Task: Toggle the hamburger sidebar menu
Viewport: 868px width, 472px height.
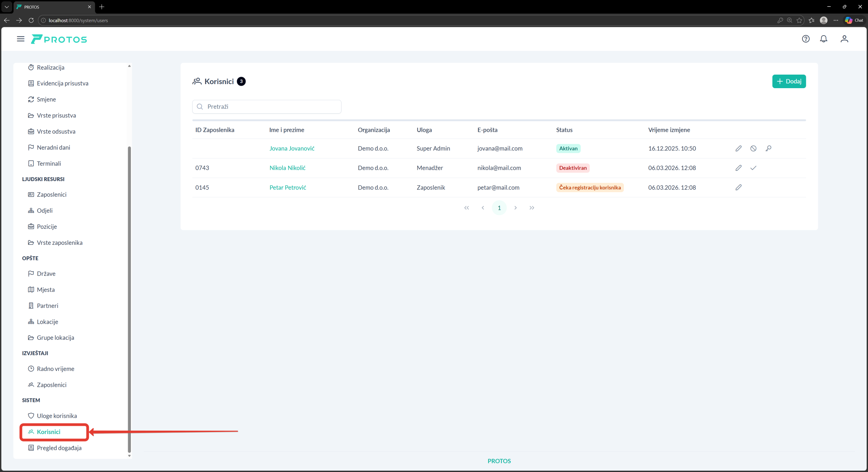Action: point(21,39)
